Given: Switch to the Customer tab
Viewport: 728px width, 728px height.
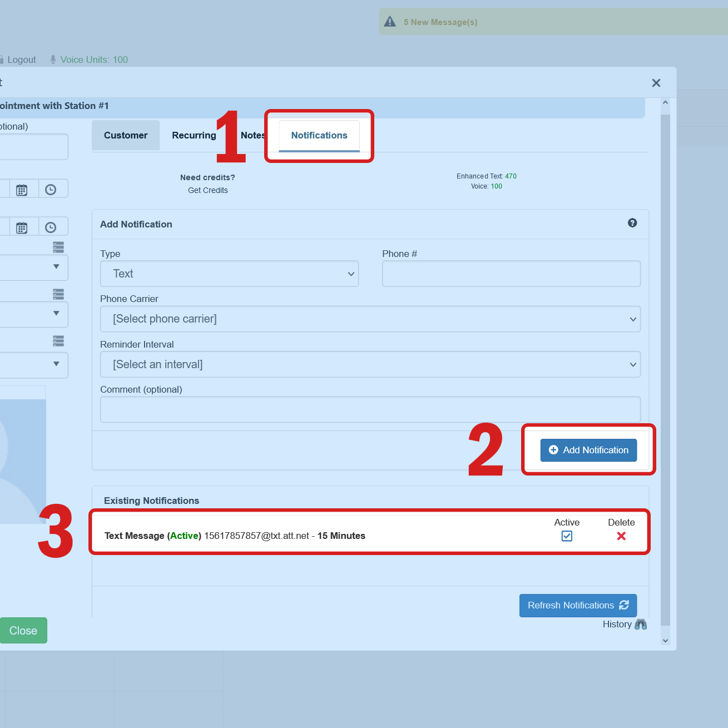Looking at the screenshot, I should pos(126,135).
